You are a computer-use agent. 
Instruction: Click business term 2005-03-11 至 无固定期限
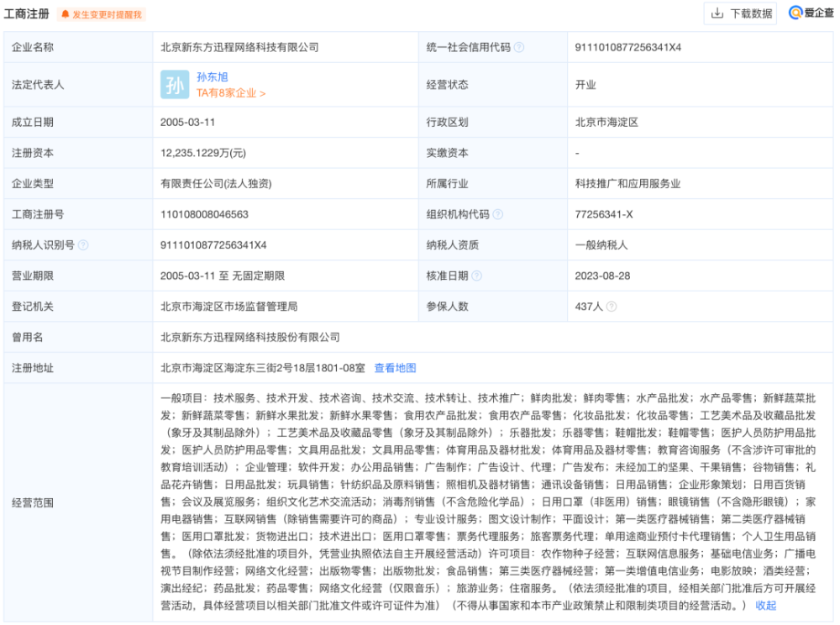[x=223, y=276]
